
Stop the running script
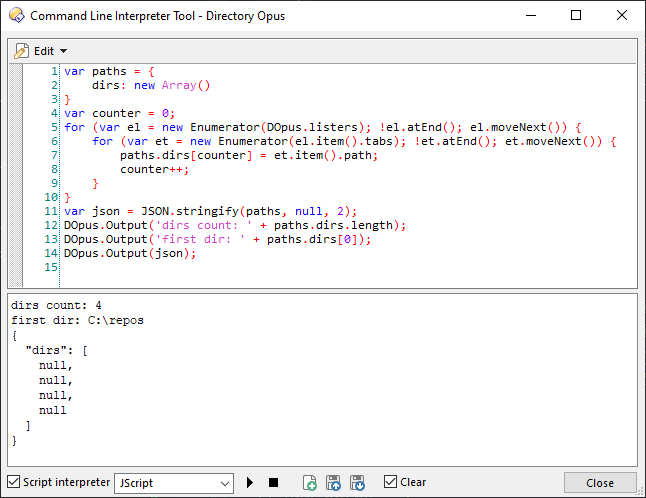pyautogui.click(x=274, y=483)
